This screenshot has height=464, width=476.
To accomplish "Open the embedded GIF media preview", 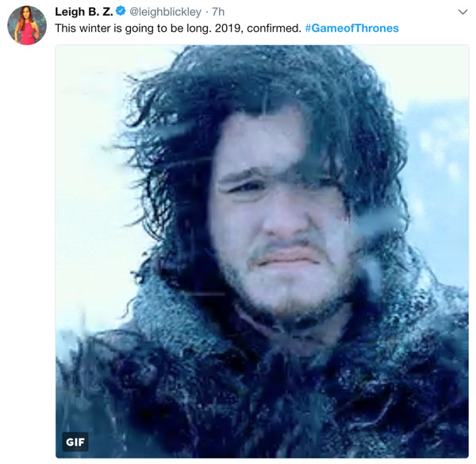I will [262, 250].
